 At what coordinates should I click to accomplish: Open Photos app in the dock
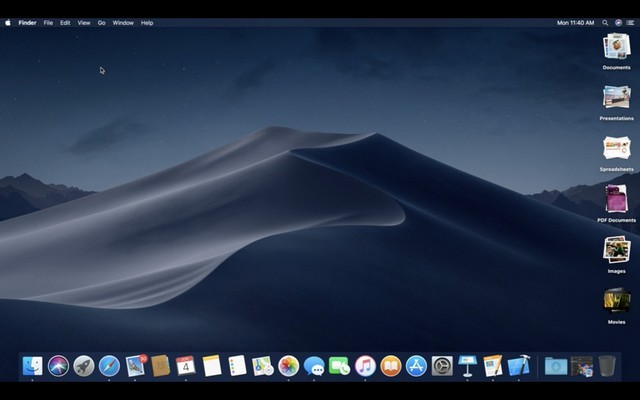(289, 366)
